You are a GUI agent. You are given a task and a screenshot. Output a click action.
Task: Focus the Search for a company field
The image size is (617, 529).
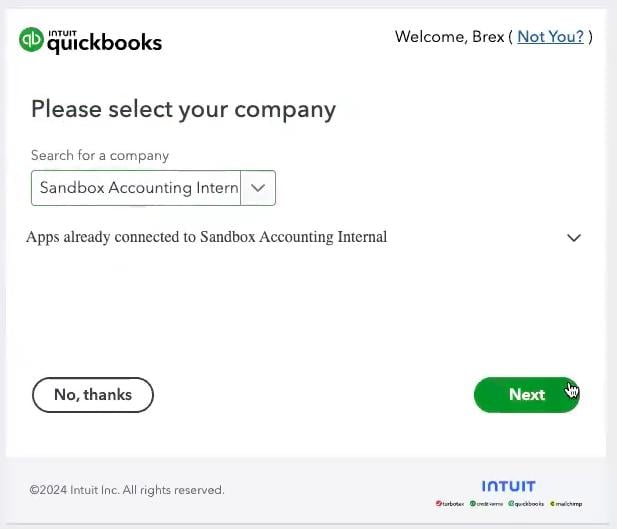(137, 188)
